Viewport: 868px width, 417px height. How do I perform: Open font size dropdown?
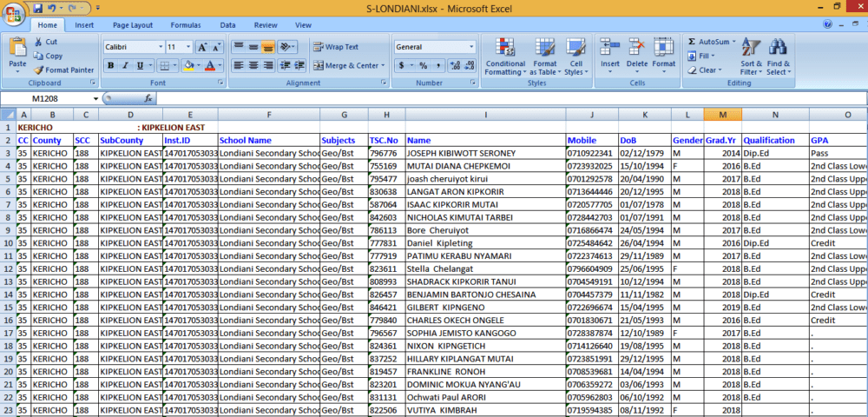[x=188, y=47]
